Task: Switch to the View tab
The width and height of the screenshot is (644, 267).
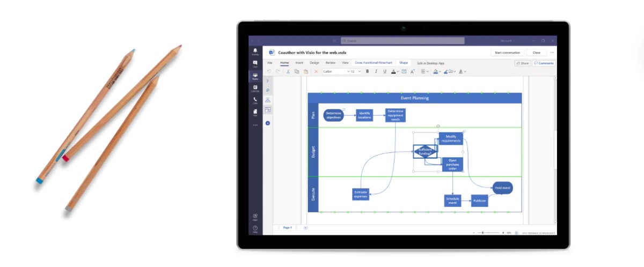Action: click(x=345, y=63)
